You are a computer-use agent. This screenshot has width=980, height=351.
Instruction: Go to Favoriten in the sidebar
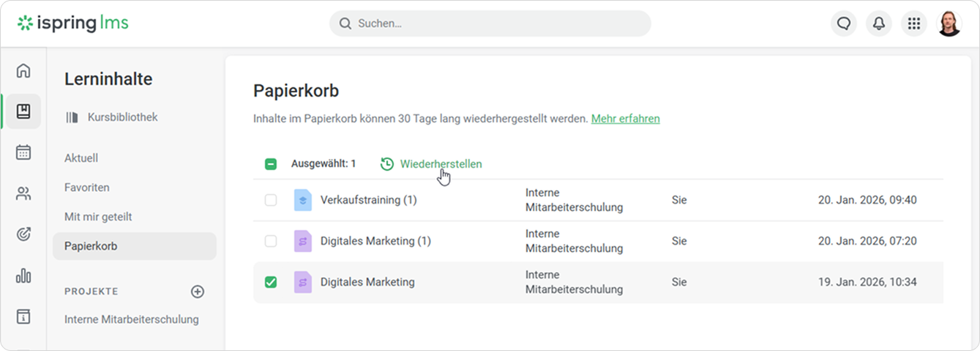pos(87,188)
